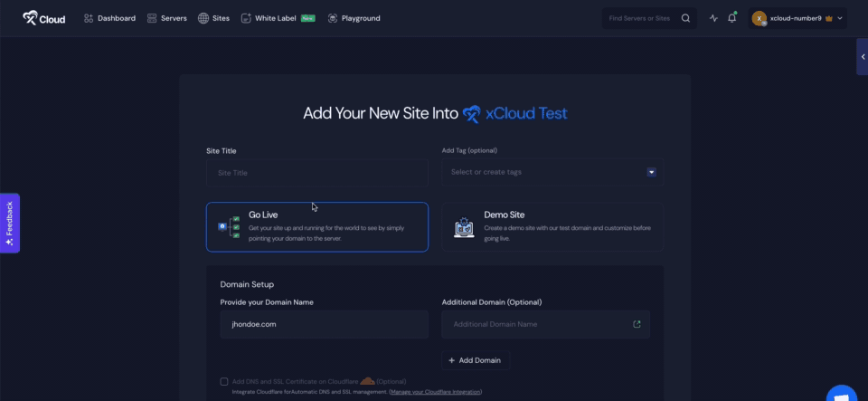Click the Demo Site laptop icon
This screenshot has height=401, width=868.
464,227
